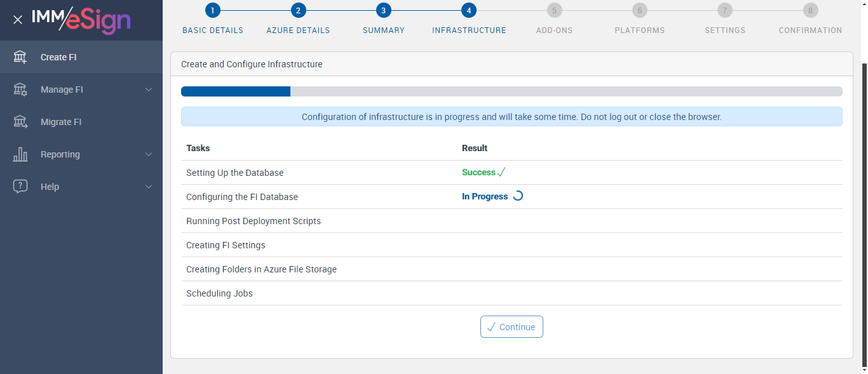Viewport: 868px width, 374px height.
Task: Select step 3 Summary
Action: click(x=383, y=10)
